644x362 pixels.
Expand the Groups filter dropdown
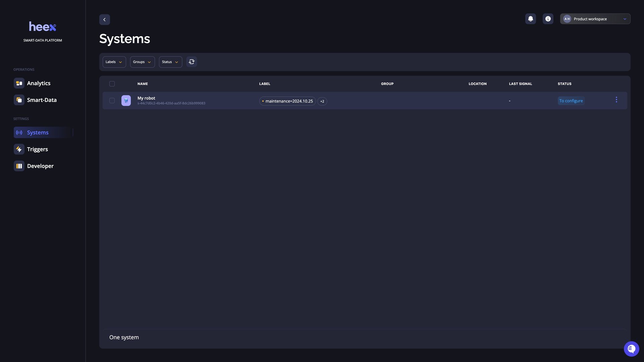coord(142,62)
